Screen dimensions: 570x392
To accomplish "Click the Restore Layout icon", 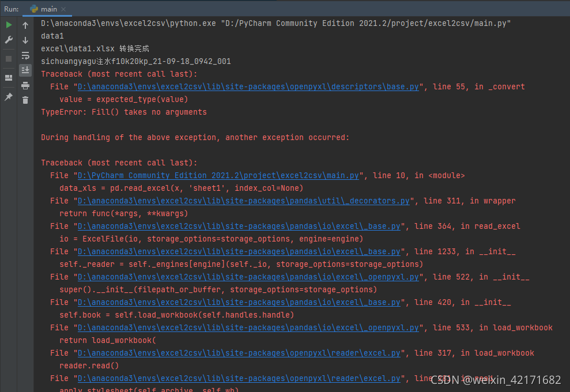I will click(x=8, y=77).
